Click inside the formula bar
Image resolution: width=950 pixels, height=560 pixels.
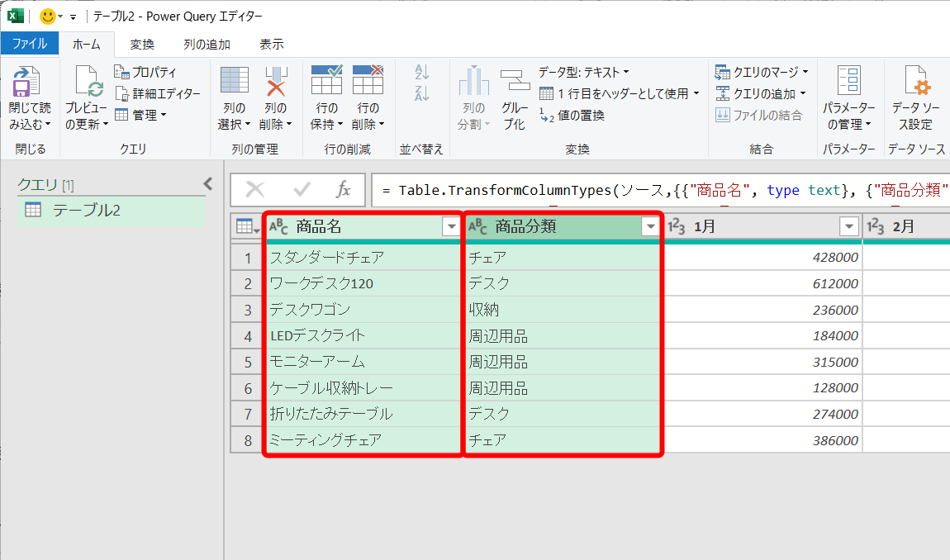coord(660,190)
